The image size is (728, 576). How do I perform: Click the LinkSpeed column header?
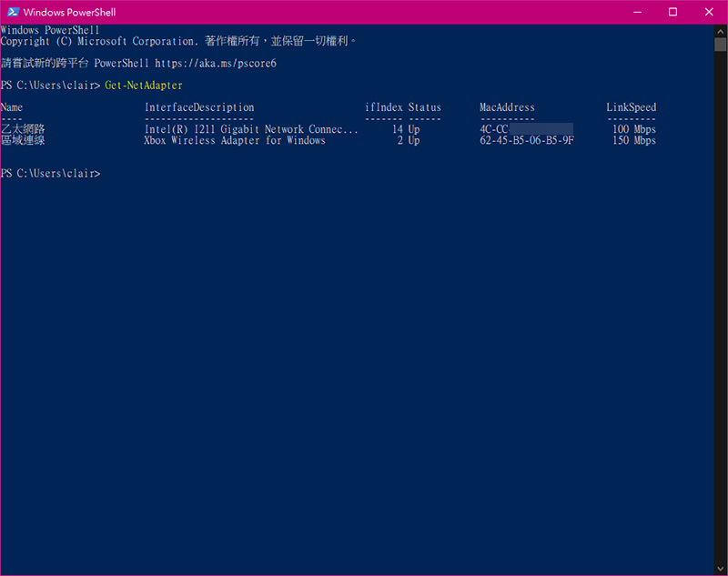[631, 107]
